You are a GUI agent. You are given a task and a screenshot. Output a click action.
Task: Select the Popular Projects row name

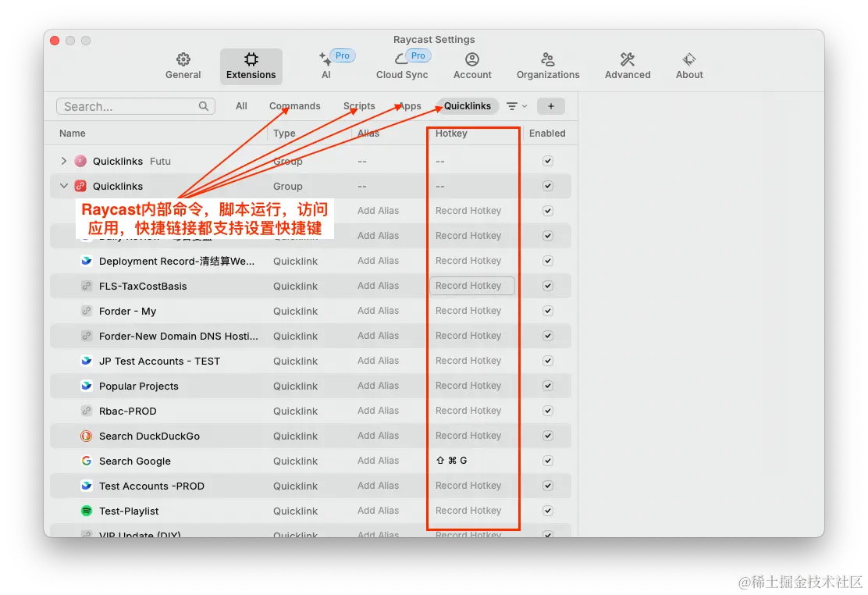tap(139, 387)
